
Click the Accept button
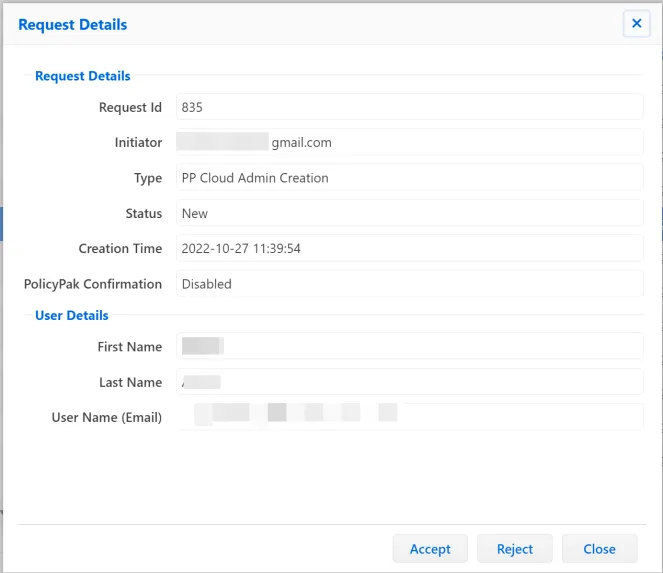tap(430, 549)
